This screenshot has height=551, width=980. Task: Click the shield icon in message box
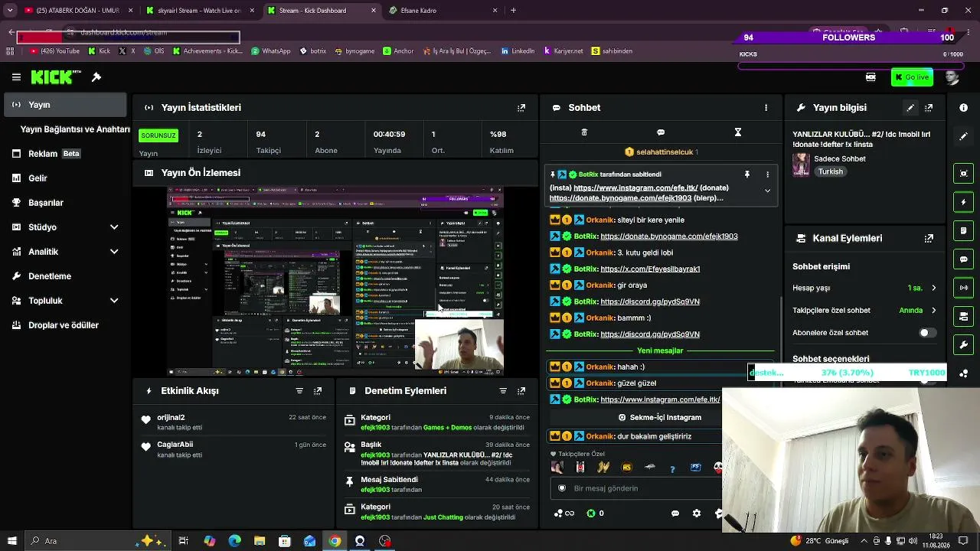click(562, 488)
